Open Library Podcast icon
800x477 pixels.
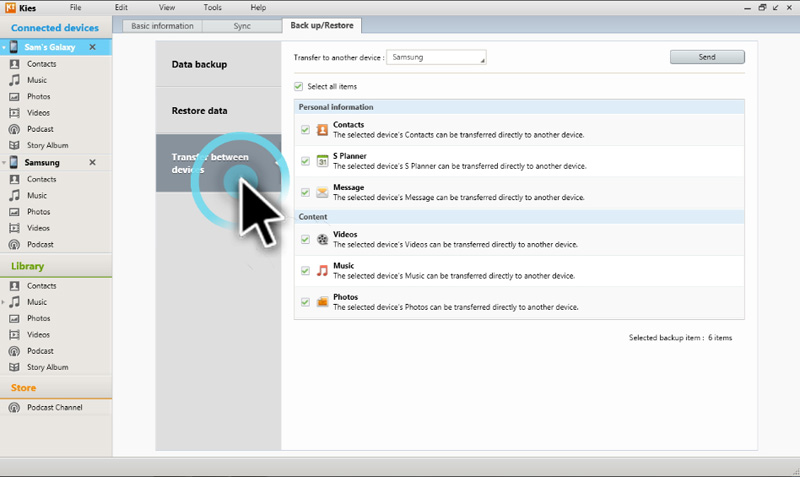pyautogui.click(x=14, y=351)
